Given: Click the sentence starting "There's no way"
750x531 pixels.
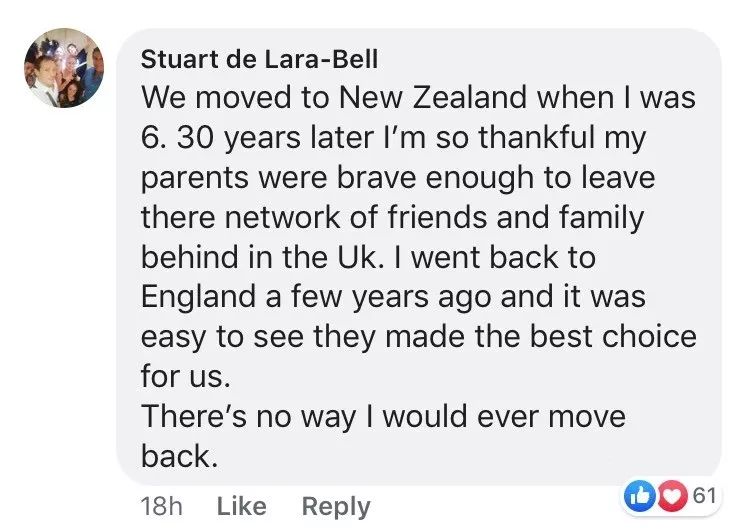Looking at the screenshot, I should [x=383, y=417].
